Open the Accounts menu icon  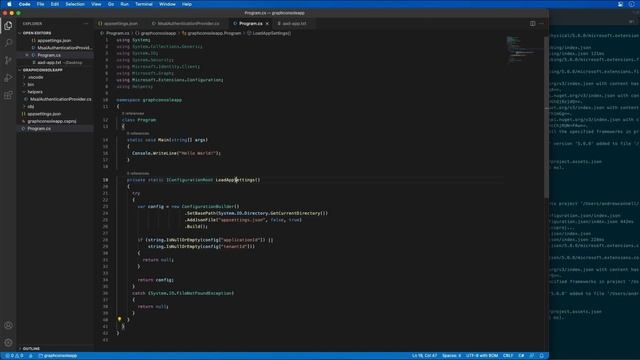8,325
